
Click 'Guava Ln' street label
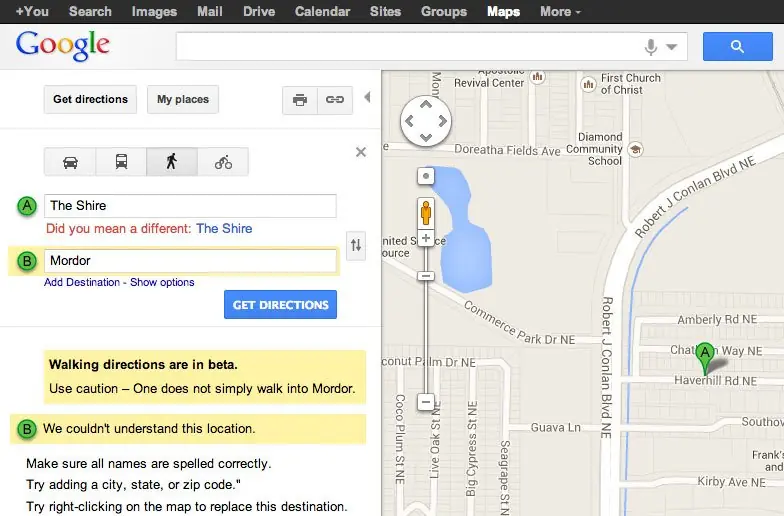(556, 428)
